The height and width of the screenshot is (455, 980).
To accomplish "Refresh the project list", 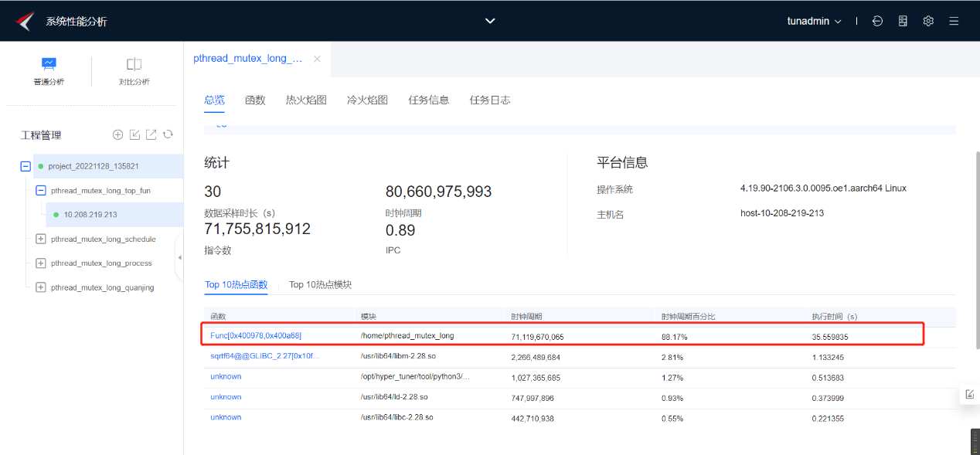I will click(168, 134).
